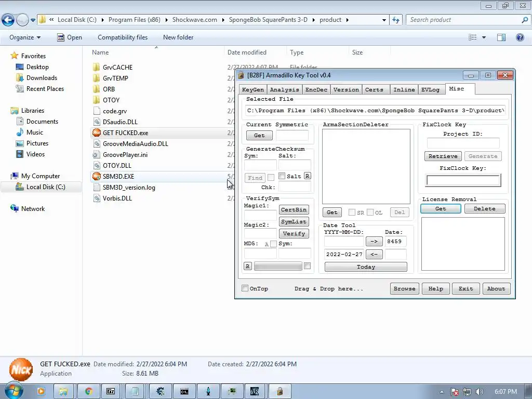Enable the OnTop checkbox

pos(245,288)
